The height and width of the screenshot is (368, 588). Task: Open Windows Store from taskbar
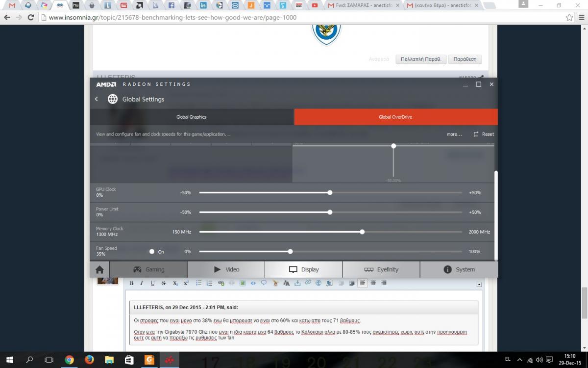pos(129,360)
